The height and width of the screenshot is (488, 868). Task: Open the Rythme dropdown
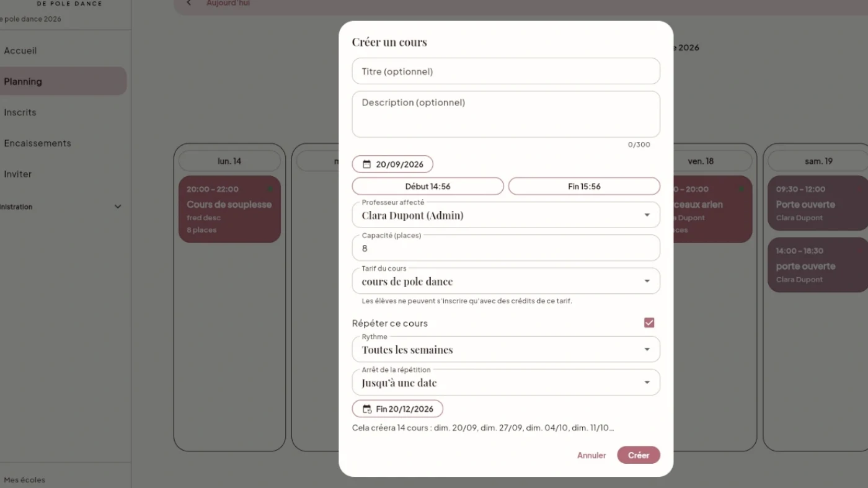point(506,349)
